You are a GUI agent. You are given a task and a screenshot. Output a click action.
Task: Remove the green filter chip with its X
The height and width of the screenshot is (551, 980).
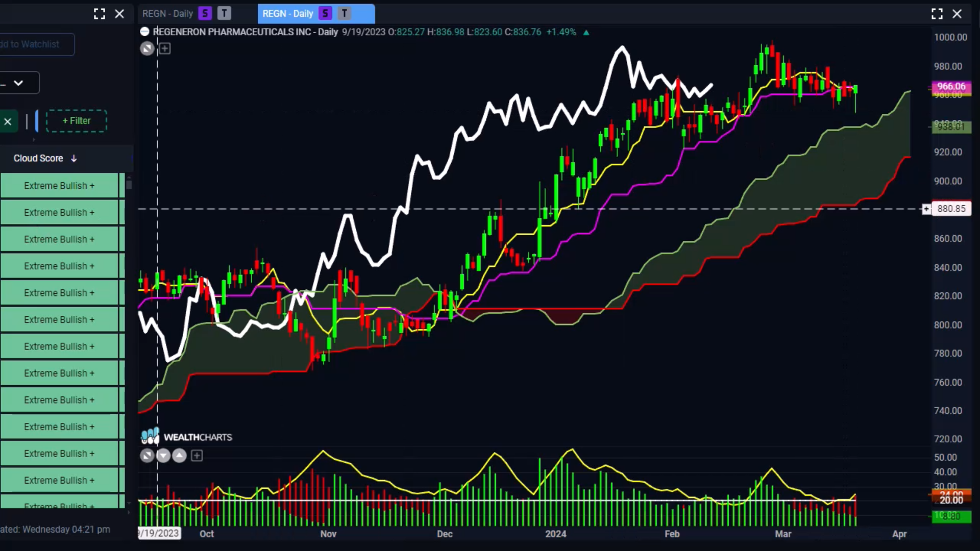(8, 121)
